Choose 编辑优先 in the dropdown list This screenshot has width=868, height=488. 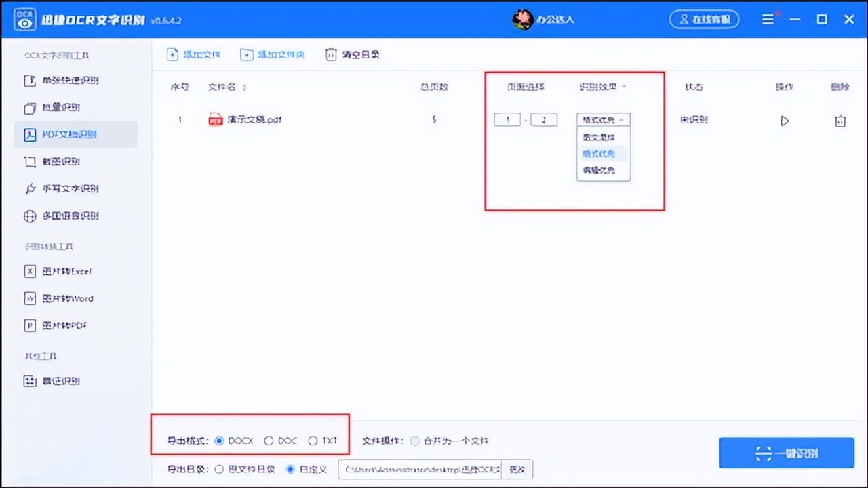point(599,170)
